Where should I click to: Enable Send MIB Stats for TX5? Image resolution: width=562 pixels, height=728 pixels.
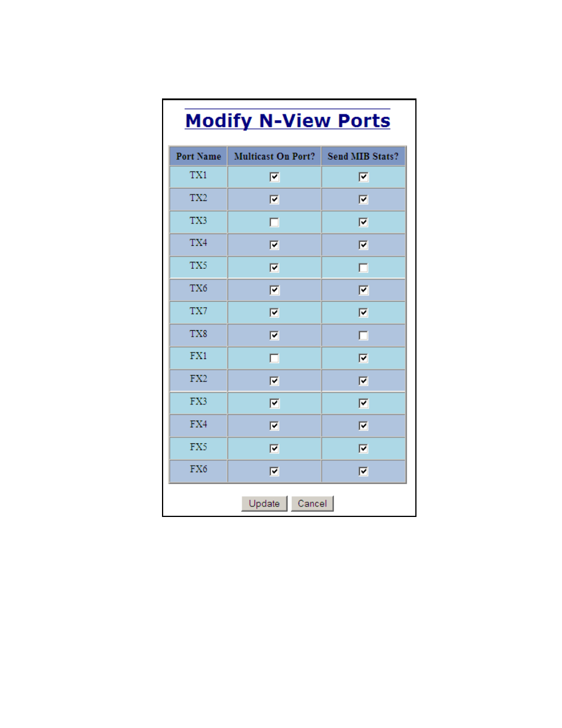[x=363, y=268]
